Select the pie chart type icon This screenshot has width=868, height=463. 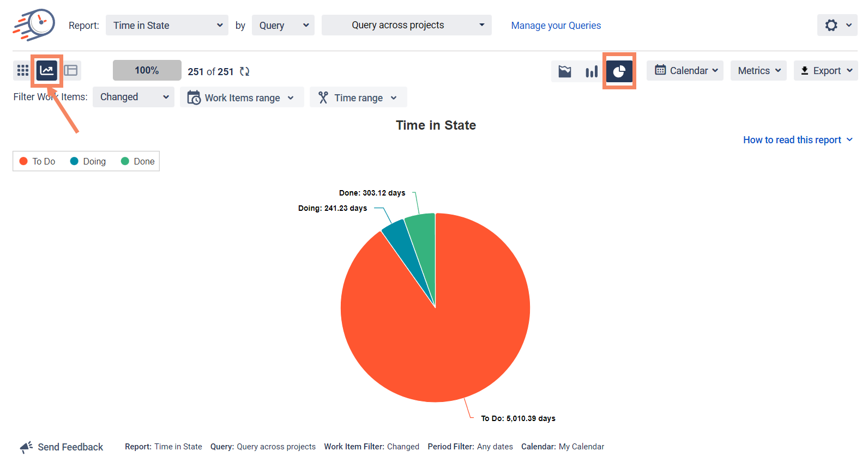[x=619, y=71]
